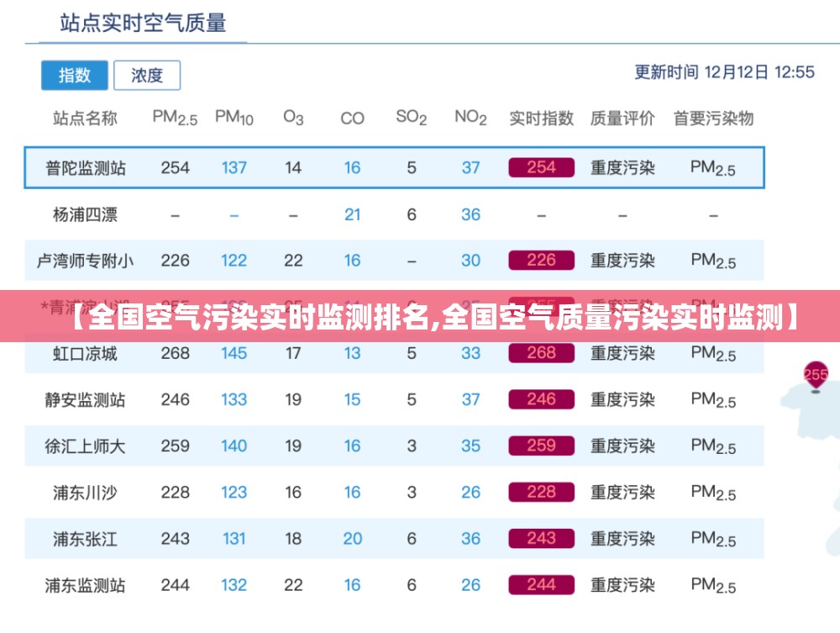The width and height of the screenshot is (840, 633).
Task: Click the 站点实时空气质量 section title
Action: pos(143,23)
